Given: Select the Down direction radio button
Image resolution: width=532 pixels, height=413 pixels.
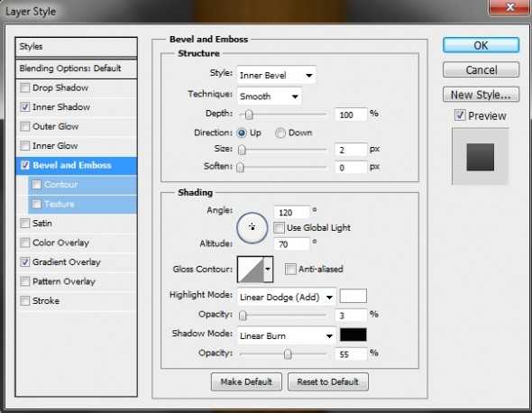Looking at the screenshot, I should tap(280, 133).
